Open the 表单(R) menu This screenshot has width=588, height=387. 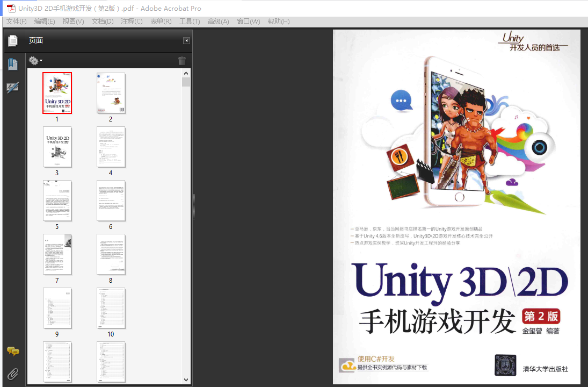click(x=161, y=21)
